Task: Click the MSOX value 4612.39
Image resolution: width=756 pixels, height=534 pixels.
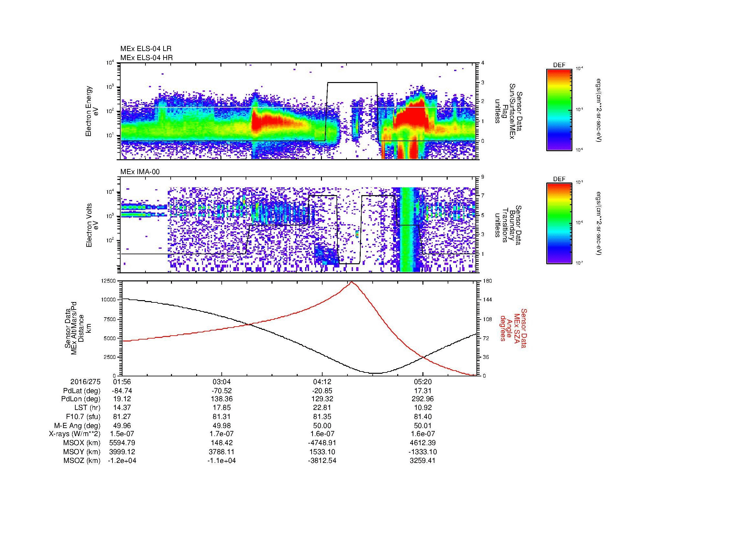Action: (x=423, y=443)
